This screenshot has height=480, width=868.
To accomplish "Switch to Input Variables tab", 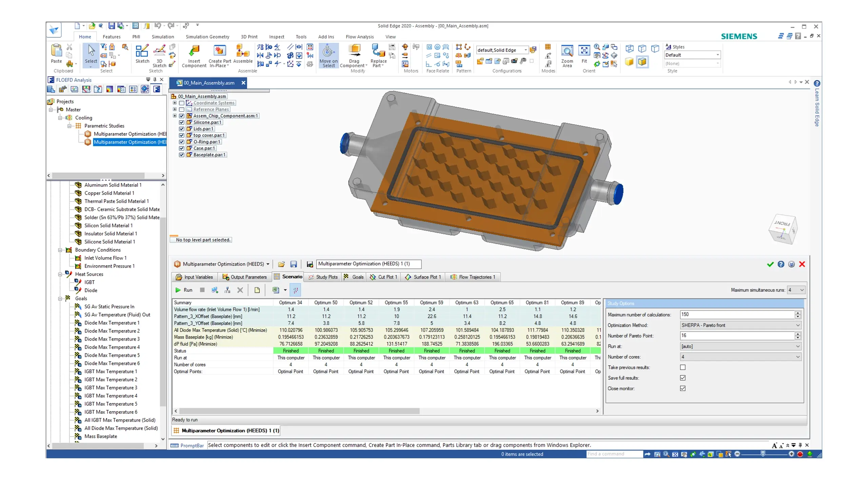I will [194, 277].
